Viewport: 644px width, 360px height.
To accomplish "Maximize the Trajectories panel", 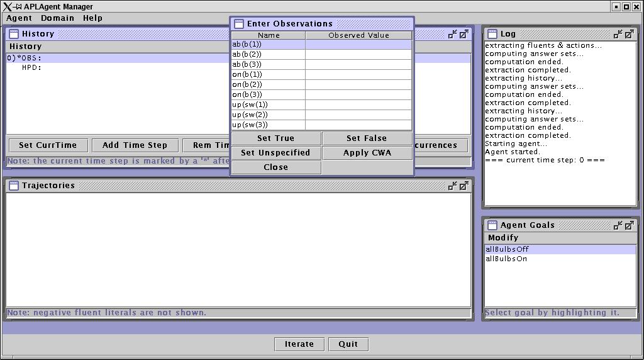I will 464,186.
